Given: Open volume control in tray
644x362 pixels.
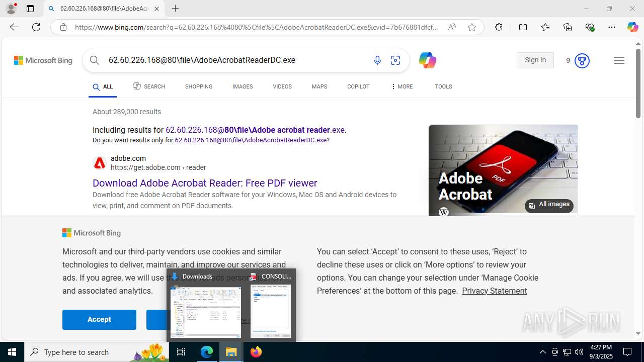Looking at the screenshot, I should (579, 352).
